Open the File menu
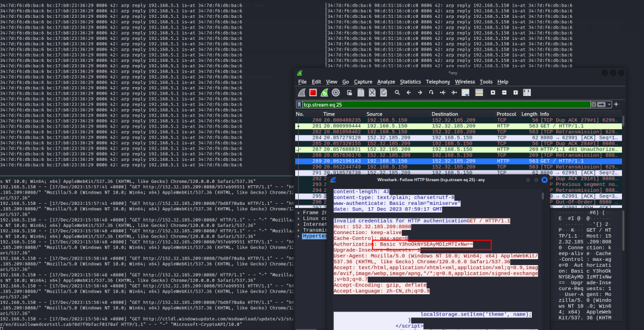The width and height of the screenshot is (644, 330). (x=302, y=82)
